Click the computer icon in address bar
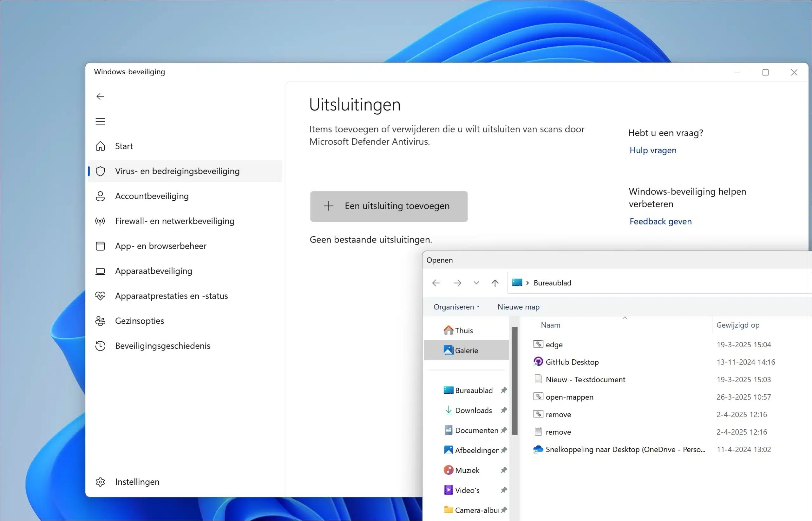812x521 pixels. 517,283
